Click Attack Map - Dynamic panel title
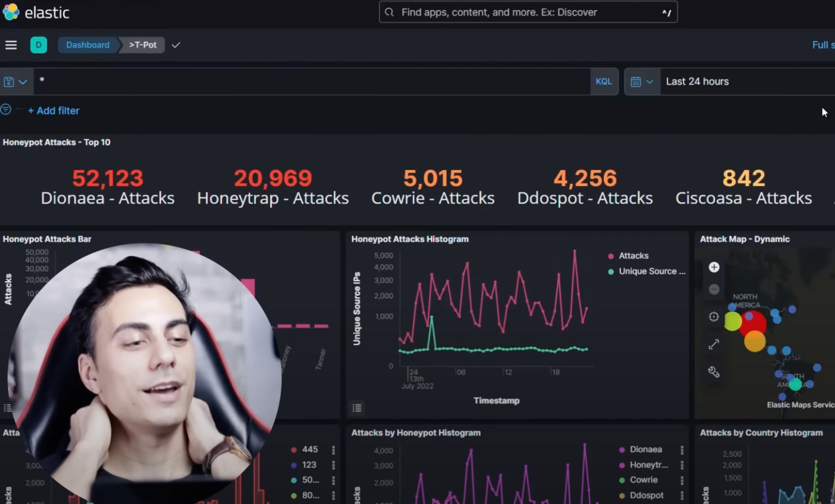Image resolution: width=835 pixels, height=504 pixels. coord(744,239)
